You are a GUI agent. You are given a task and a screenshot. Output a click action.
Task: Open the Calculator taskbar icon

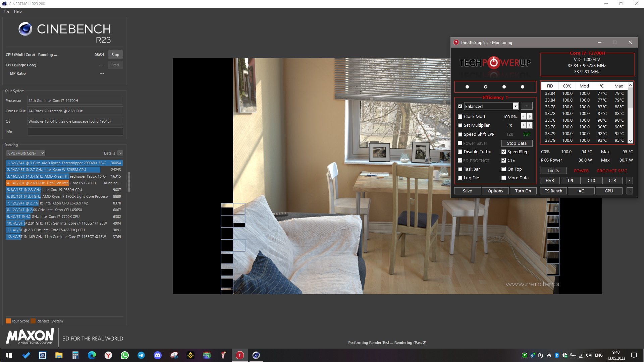pos(75,355)
